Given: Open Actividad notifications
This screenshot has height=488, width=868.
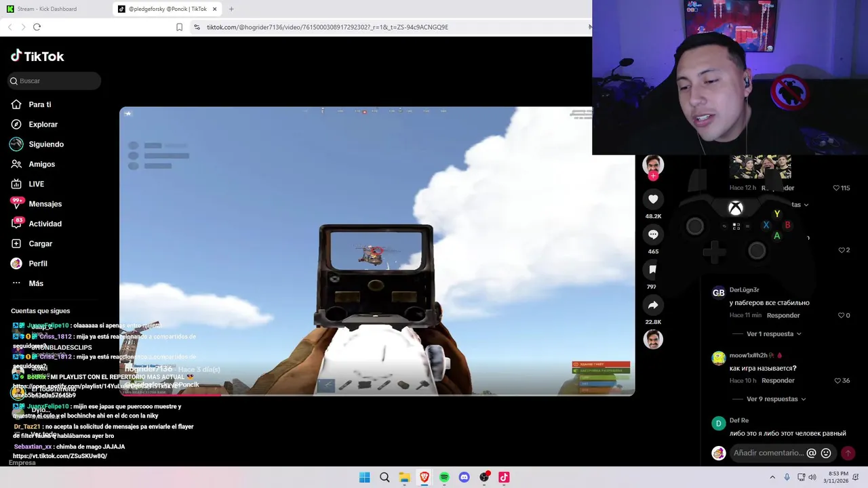Looking at the screenshot, I should pos(36,224).
